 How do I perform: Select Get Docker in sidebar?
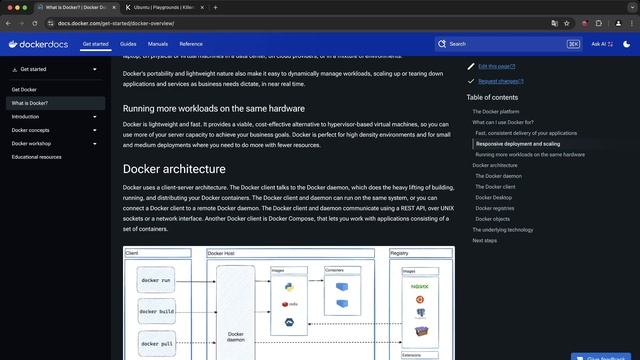point(24,89)
